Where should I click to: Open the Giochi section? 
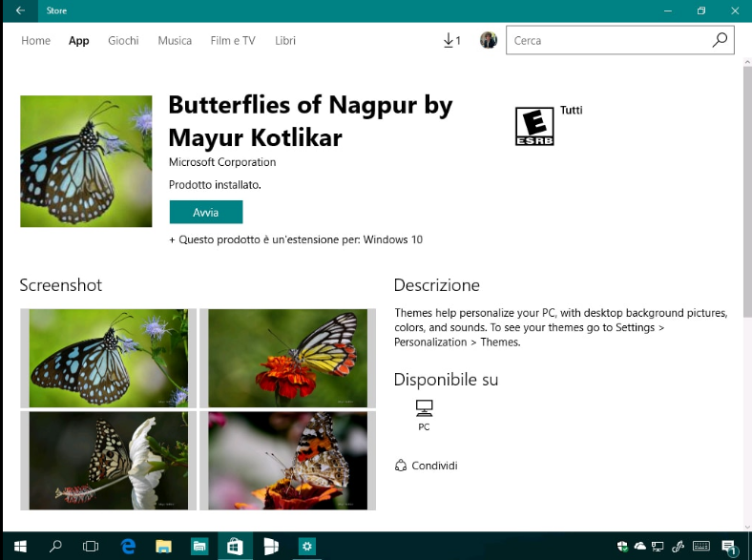tap(123, 41)
